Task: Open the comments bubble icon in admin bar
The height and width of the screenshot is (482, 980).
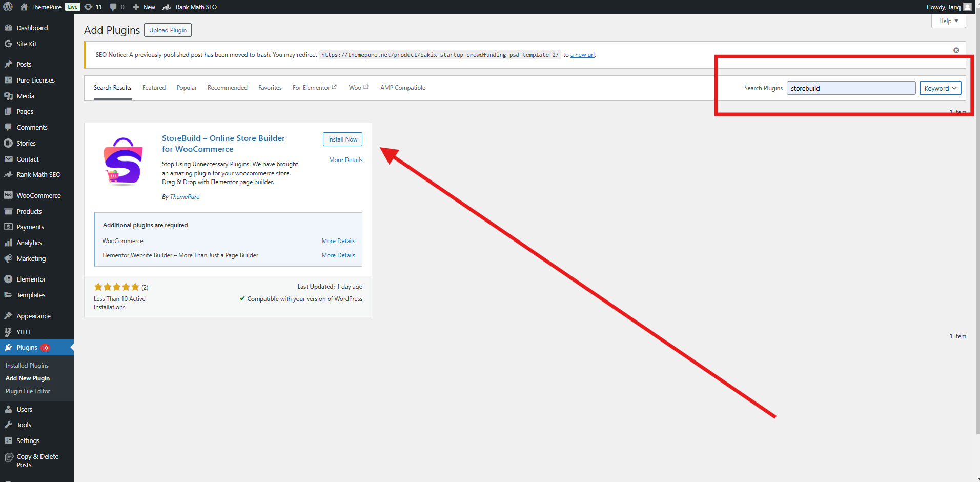Action: (x=113, y=7)
